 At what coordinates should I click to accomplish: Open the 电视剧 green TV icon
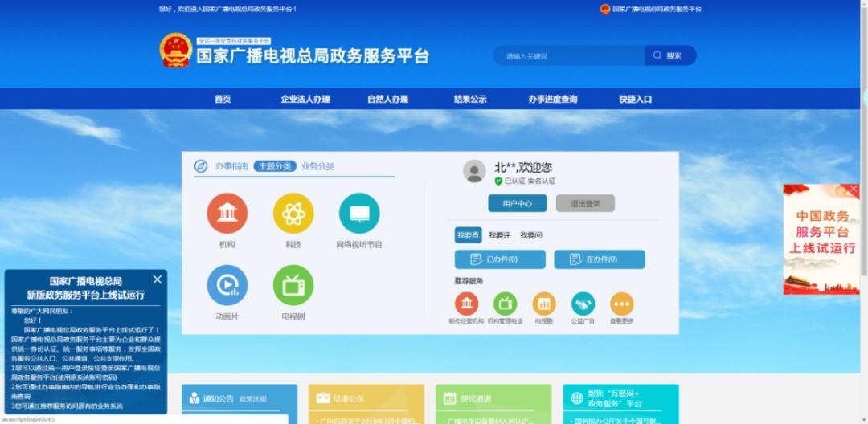(x=293, y=285)
